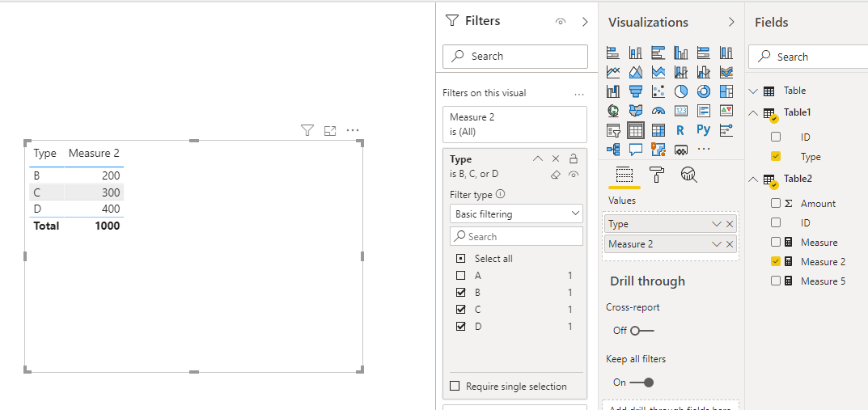
Task: Remove Measure 2 from Values well
Action: coord(730,244)
